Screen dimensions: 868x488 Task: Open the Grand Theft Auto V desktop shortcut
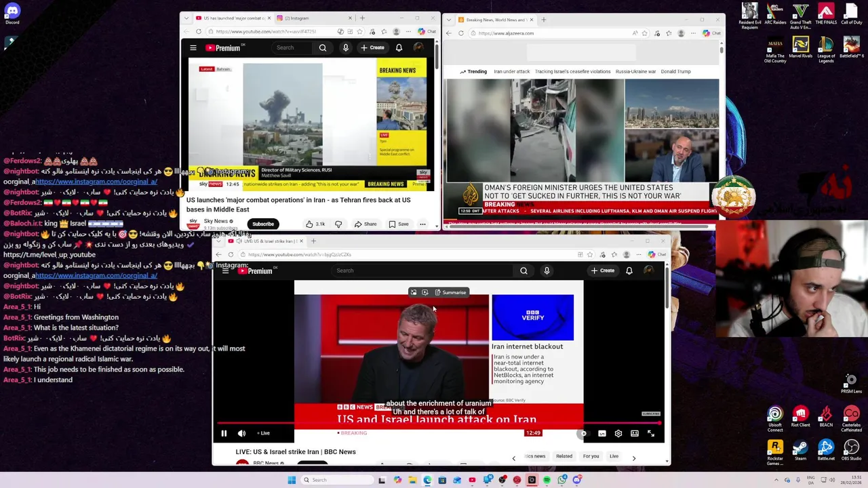tap(801, 16)
